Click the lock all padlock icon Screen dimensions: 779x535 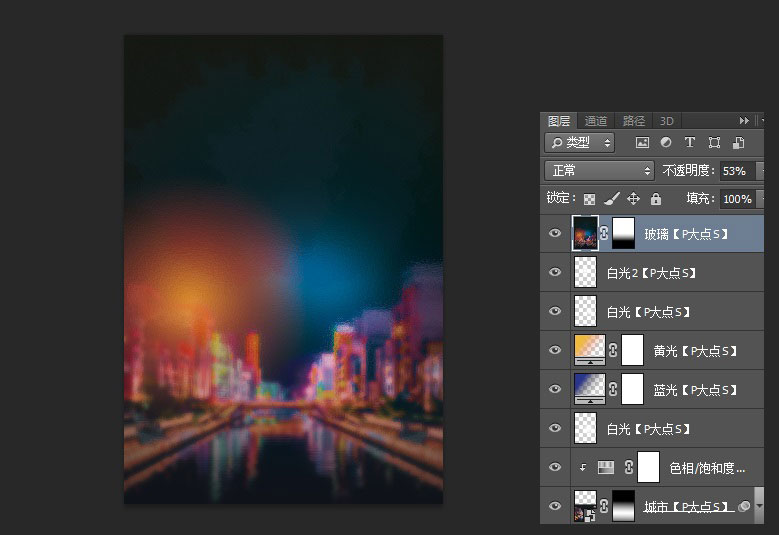click(x=656, y=199)
